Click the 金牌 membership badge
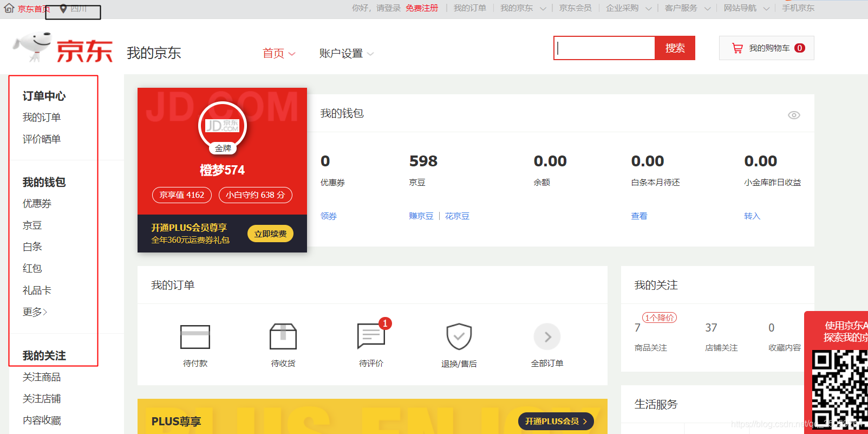Screen dimensions: 868x434 click(x=223, y=148)
